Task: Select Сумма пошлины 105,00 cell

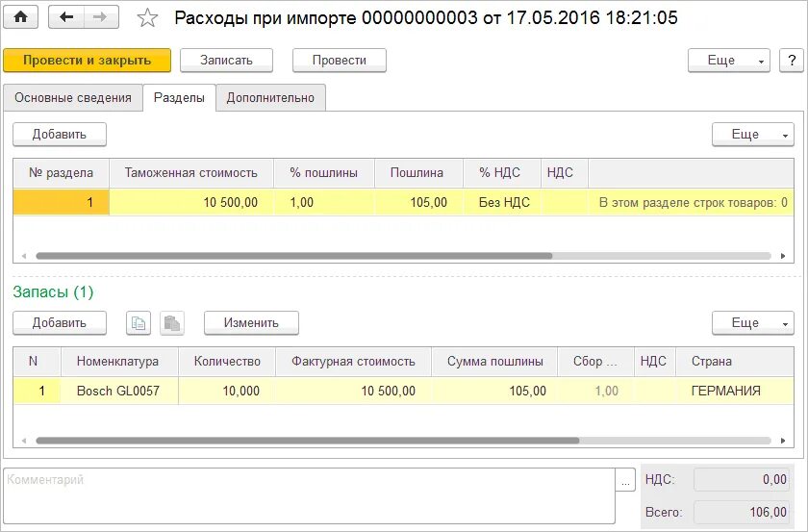Action: [494, 392]
